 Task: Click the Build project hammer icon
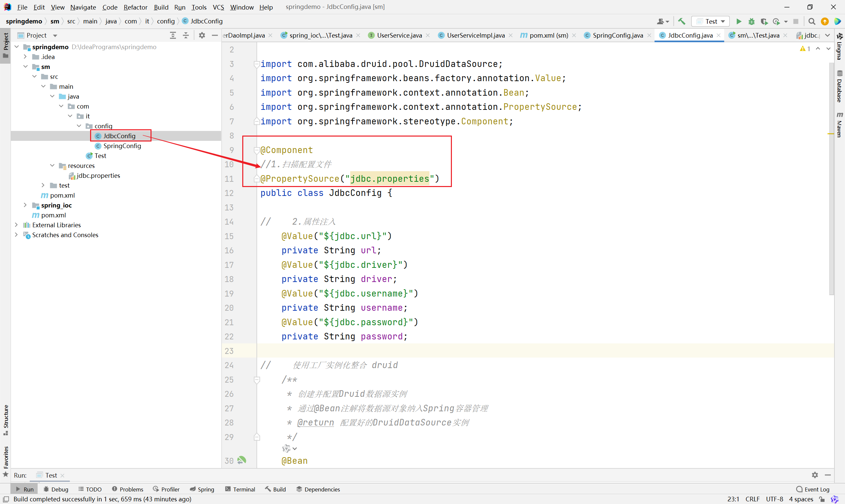[x=681, y=21]
